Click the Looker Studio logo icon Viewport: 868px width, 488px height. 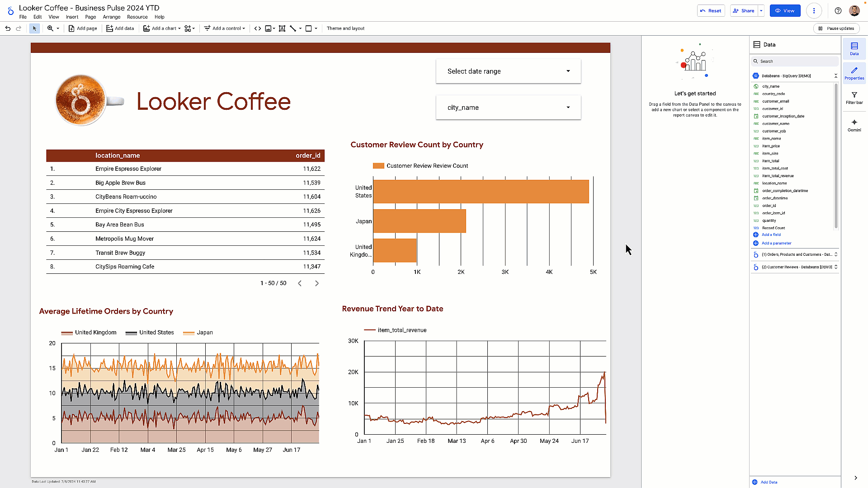click(x=10, y=11)
